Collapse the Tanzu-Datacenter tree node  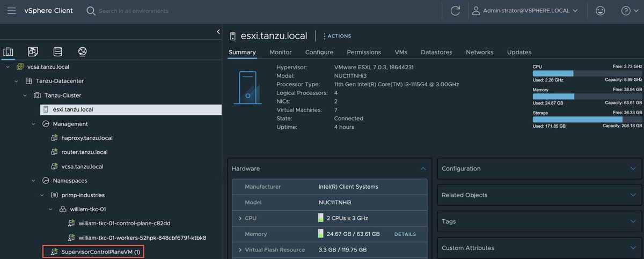point(16,81)
